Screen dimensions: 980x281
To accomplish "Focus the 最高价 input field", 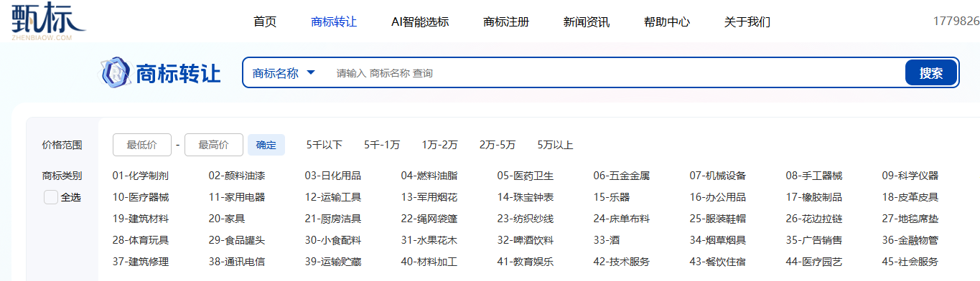I will tap(214, 145).
